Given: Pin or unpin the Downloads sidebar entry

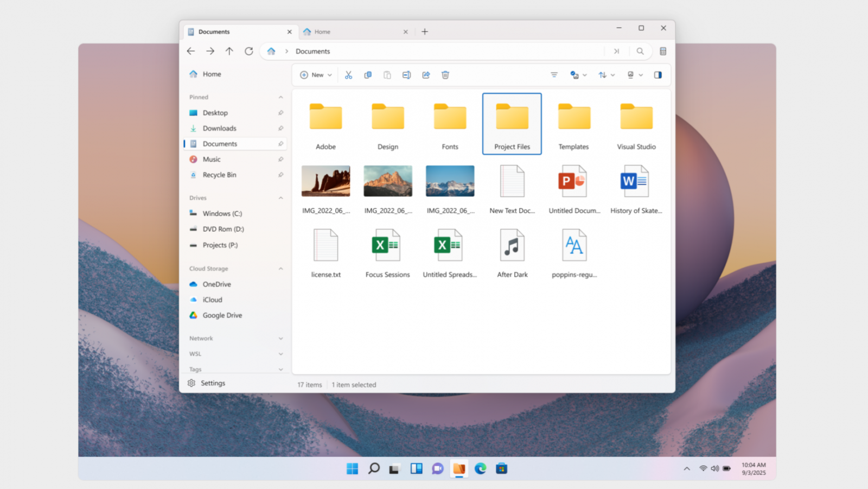Looking at the screenshot, I should (x=280, y=128).
